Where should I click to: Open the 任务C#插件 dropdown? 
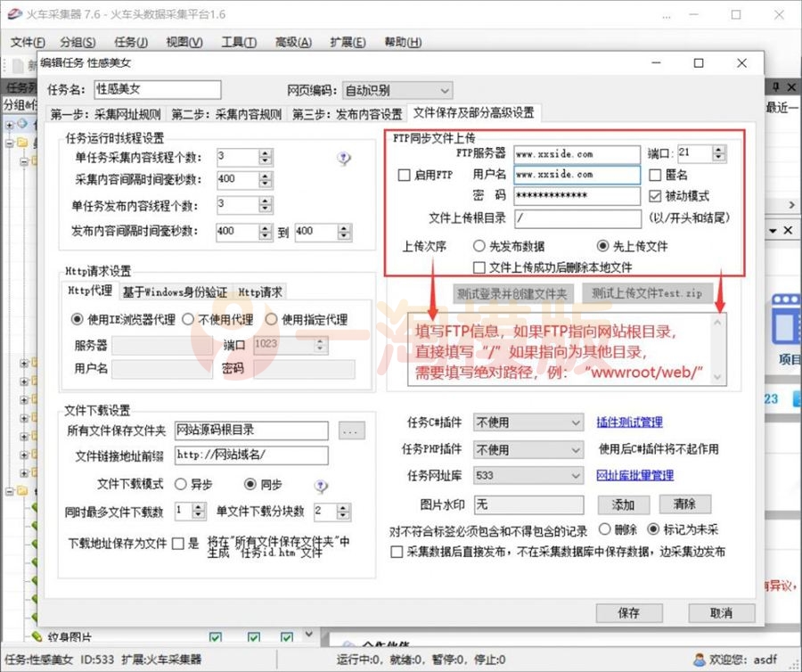tap(528, 422)
